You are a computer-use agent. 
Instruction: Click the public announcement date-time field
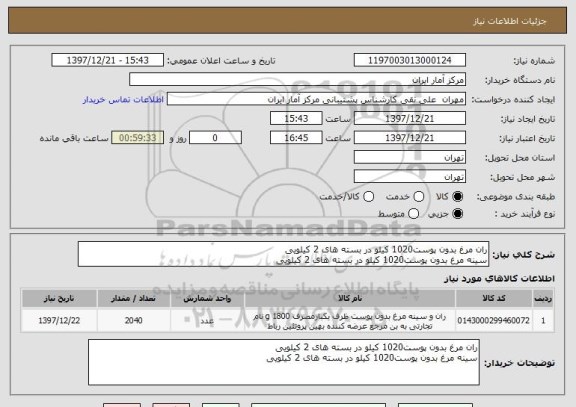click(x=108, y=60)
